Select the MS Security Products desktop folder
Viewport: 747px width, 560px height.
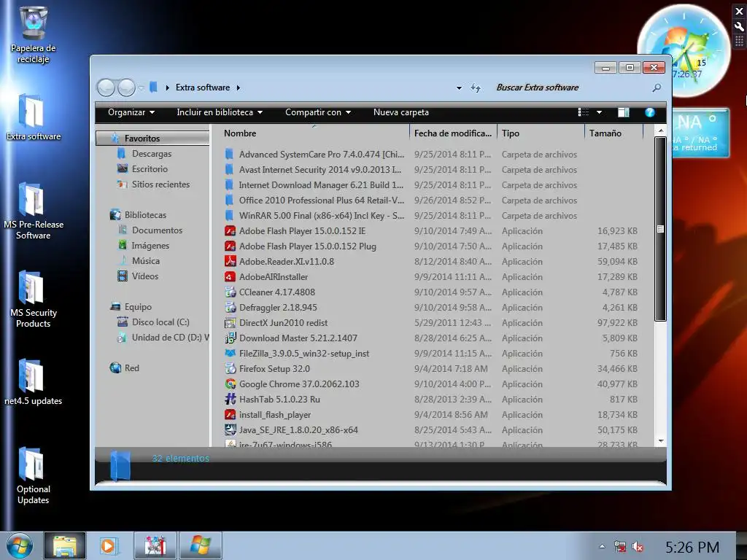click(x=34, y=299)
